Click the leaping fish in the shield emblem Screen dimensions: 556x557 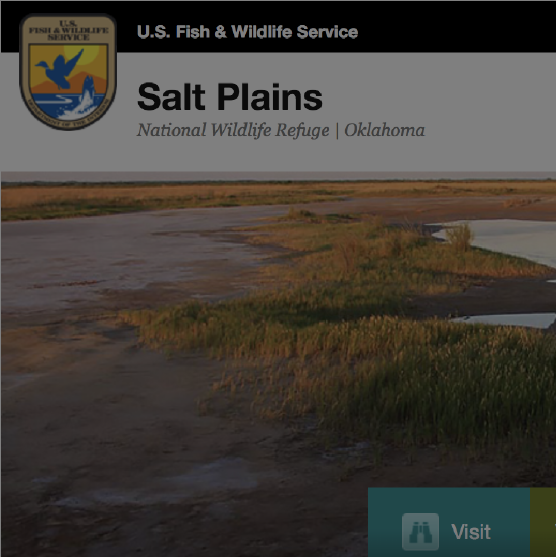(x=86, y=94)
